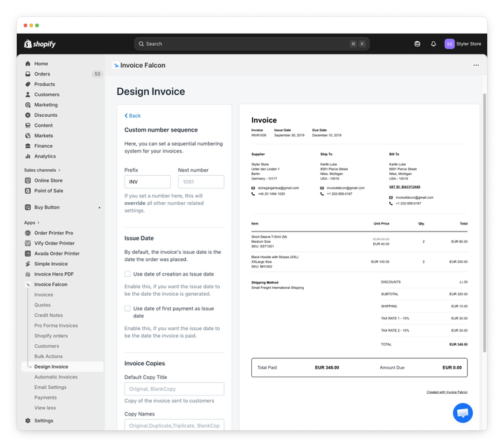Click the Customers person icon

click(x=27, y=94)
